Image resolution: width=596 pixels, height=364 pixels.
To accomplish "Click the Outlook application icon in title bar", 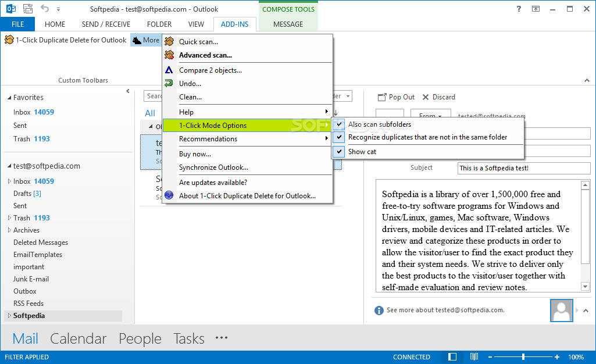I will tap(10, 8).
